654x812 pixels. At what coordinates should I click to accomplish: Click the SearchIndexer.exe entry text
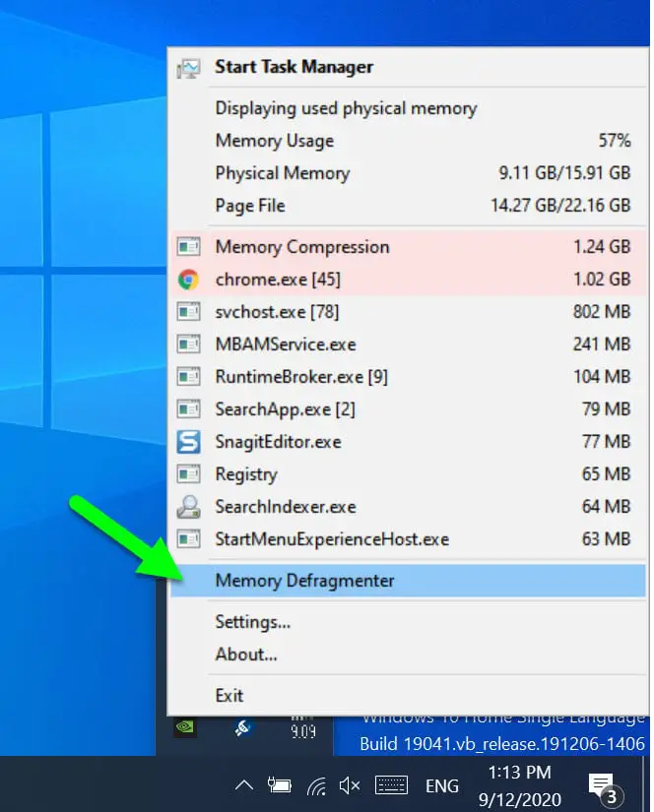tap(286, 507)
